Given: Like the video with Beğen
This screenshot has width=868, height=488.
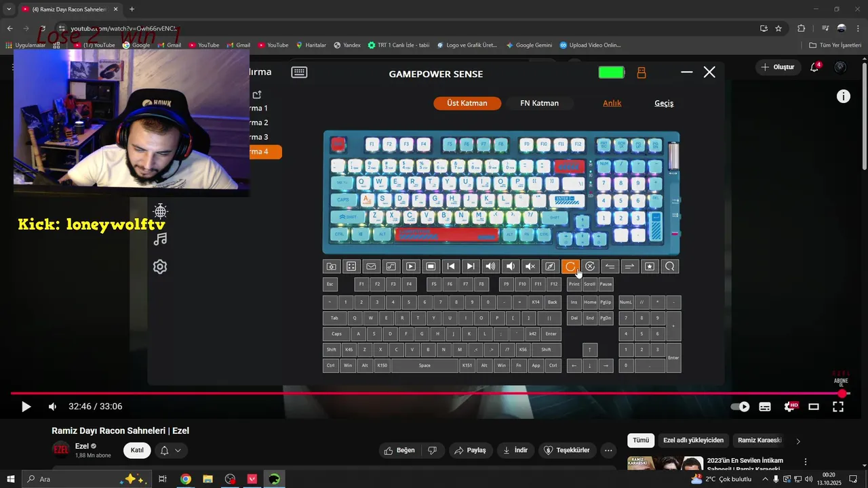Looking at the screenshot, I should 399,450.
